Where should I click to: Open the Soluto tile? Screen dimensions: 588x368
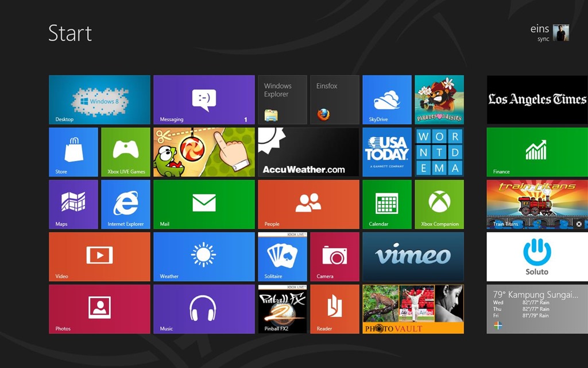click(x=537, y=256)
